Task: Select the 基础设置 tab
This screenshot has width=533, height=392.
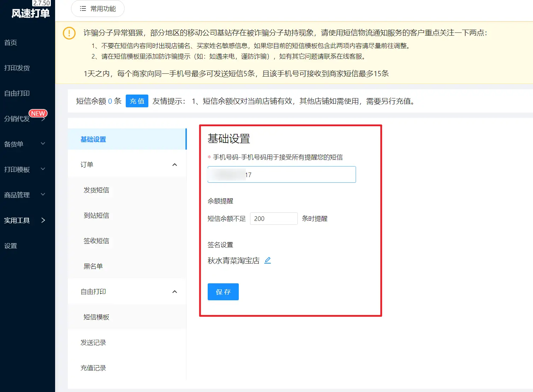Action: pos(93,139)
